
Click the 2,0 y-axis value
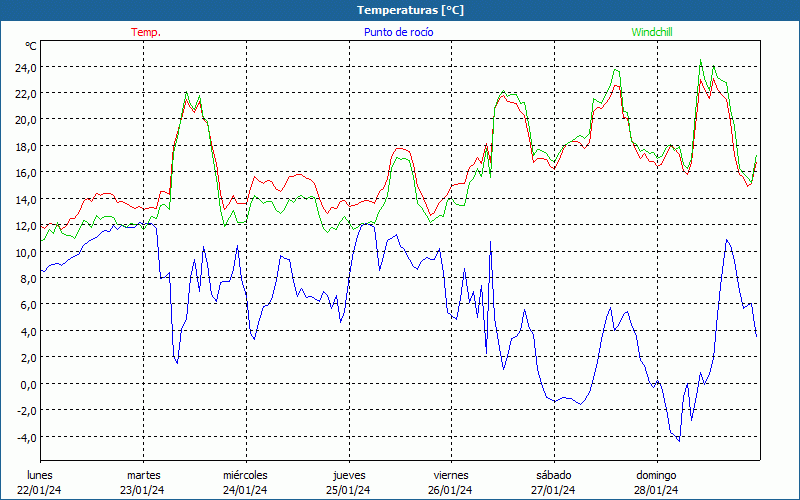28,358
